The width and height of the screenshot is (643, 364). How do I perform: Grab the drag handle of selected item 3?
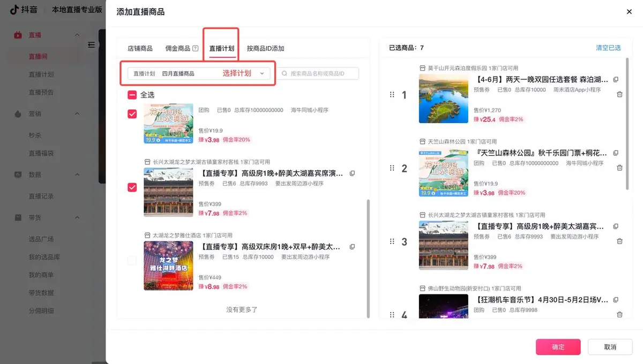pyautogui.click(x=392, y=242)
